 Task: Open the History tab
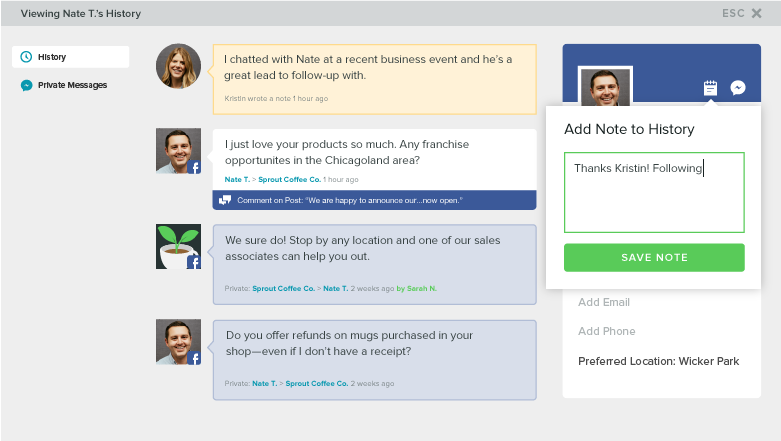tap(70, 57)
